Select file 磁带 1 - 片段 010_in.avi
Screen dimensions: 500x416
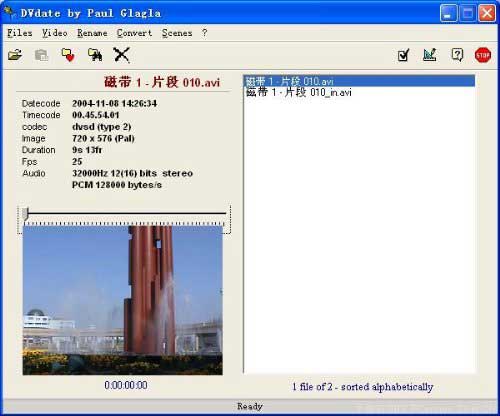[299, 92]
